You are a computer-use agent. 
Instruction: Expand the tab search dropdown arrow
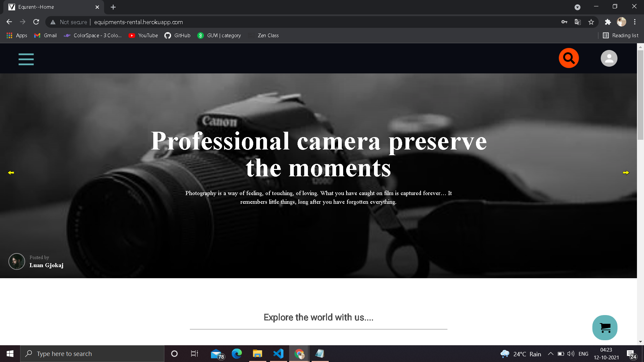pos(577,7)
